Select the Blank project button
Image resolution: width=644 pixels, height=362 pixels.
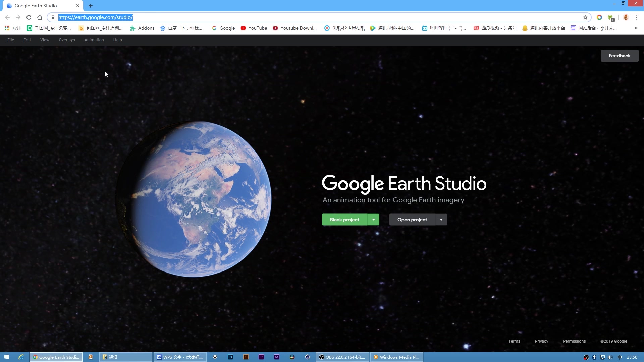point(344,219)
